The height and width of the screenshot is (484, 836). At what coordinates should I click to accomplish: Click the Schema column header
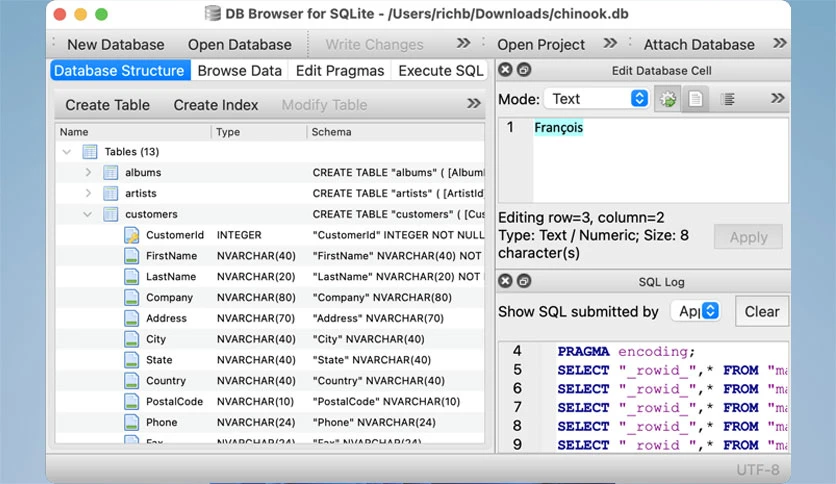point(396,132)
